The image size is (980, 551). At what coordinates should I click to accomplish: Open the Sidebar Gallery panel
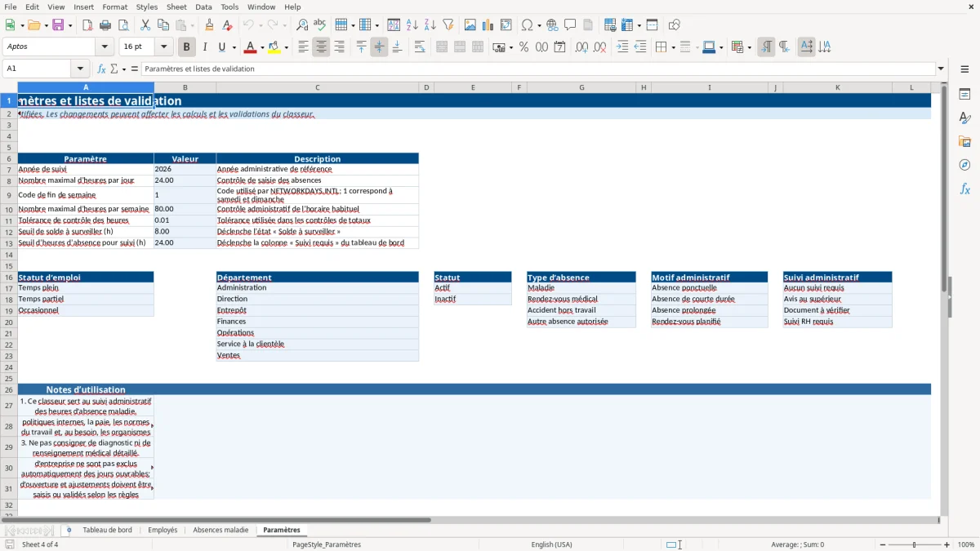point(964,141)
